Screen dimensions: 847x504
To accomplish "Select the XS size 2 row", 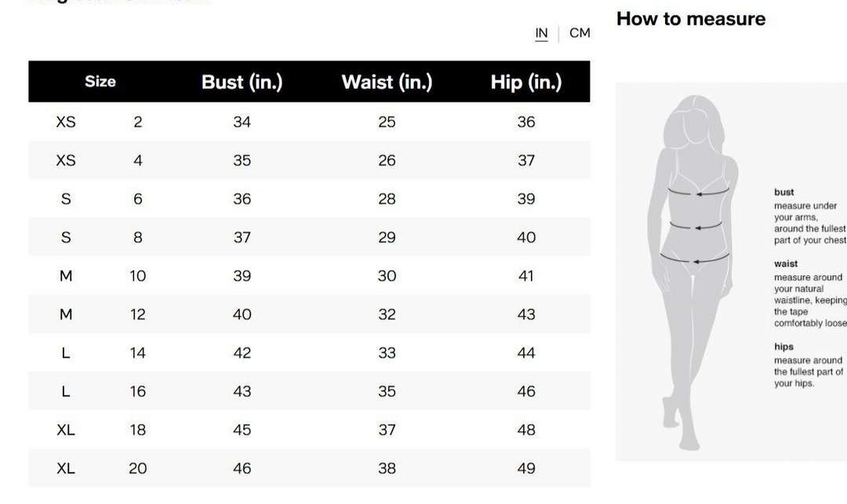I will tap(309, 122).
